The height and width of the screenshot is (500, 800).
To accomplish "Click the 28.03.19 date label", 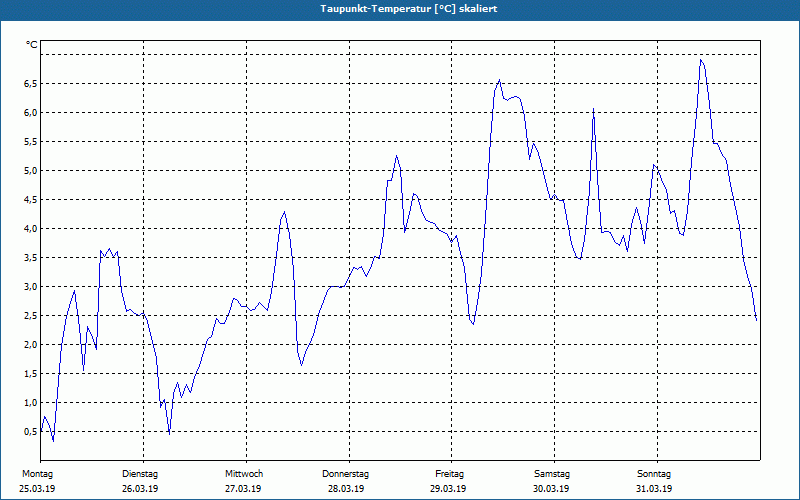I will pyautogui.click(x=346, y=489).
